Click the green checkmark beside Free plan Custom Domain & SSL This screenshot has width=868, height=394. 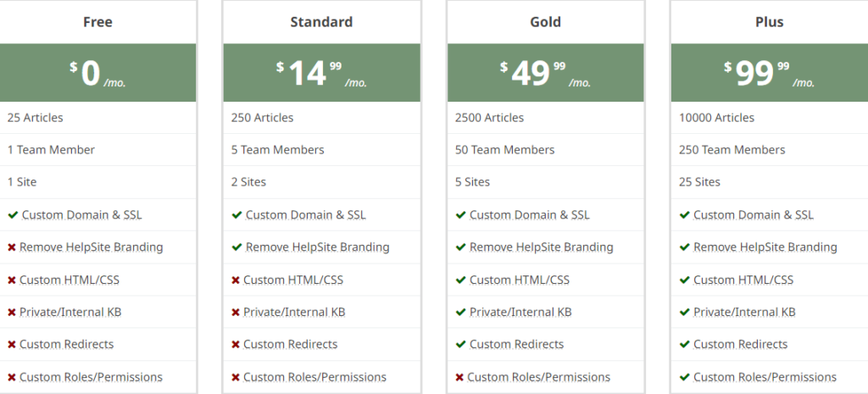click(x=13, y=215)
